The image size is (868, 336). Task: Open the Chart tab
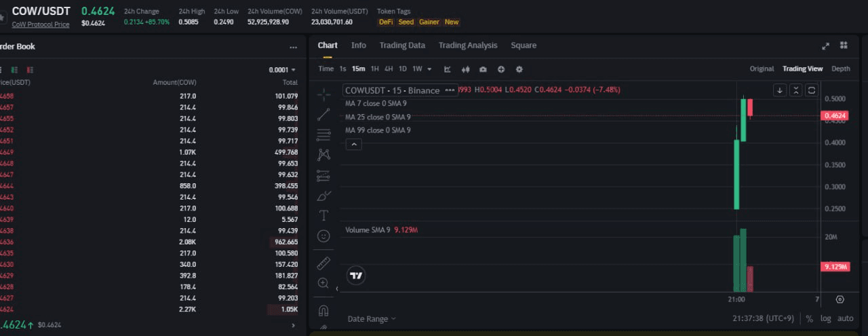[x=328, y=45]
